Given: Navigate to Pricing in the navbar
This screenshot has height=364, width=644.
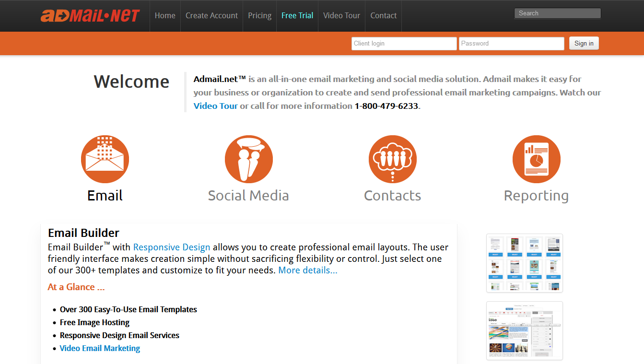Looking at the screenshot, I should click(259, 16).
